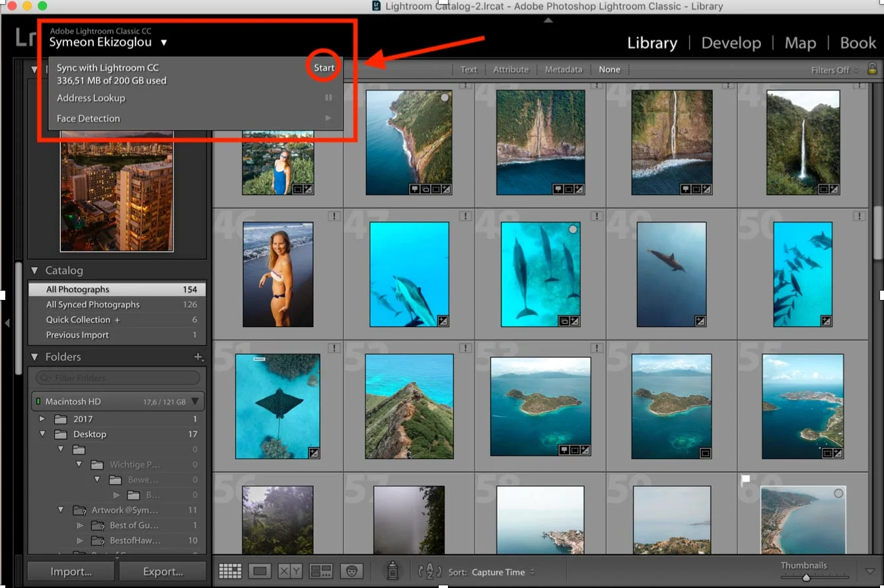Switch to the Develop module
The image size is (884, 588).
click(x=731, y=43)
